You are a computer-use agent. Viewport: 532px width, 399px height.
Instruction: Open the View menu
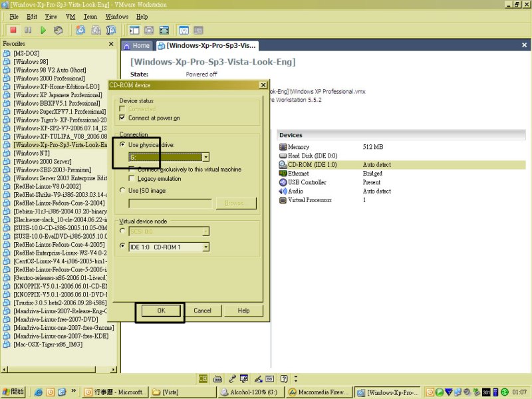click(51, 17)
